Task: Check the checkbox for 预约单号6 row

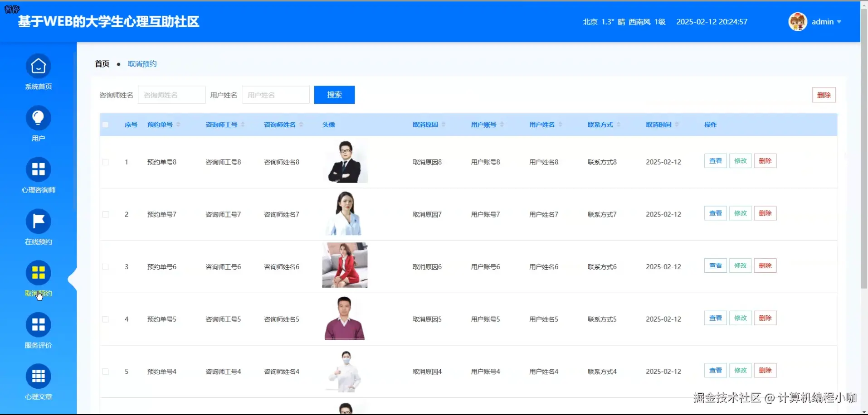Action: pos(106,267)
